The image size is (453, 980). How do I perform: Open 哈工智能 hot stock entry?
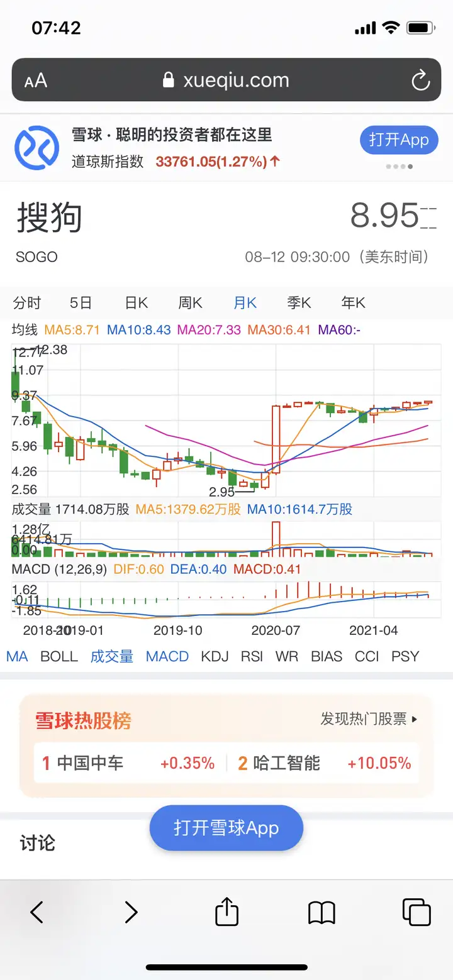click(x=325, y=763)
